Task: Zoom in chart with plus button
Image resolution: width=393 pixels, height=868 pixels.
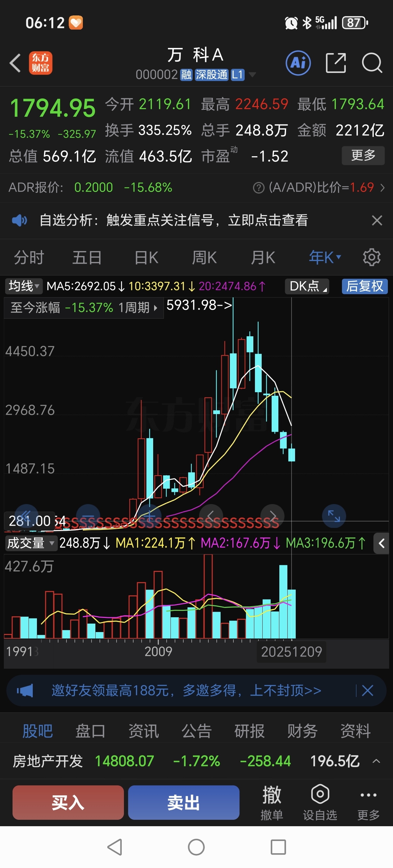Action: pyautogui.click(x=150, y=516)
